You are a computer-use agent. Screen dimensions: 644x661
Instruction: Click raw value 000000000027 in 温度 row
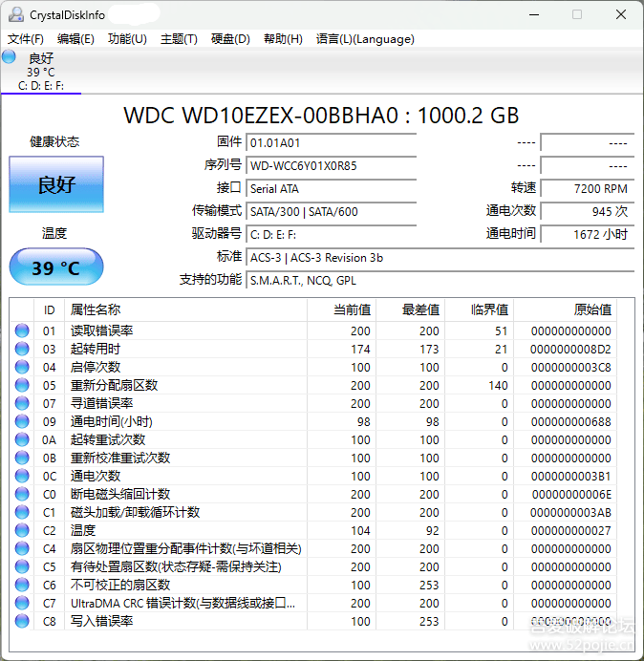(570, 531)
